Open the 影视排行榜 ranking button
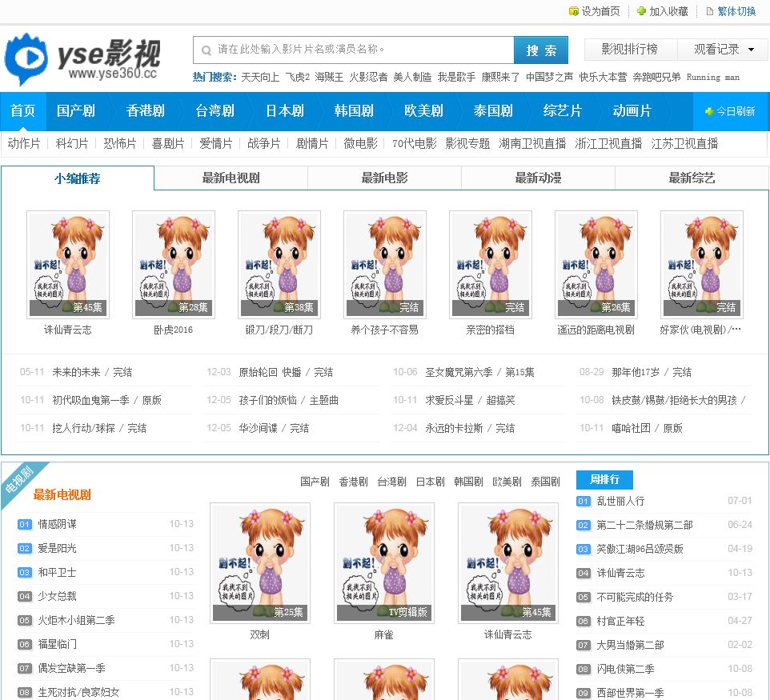Viewport: 770px width, 700px height. (x=630, y=49)
